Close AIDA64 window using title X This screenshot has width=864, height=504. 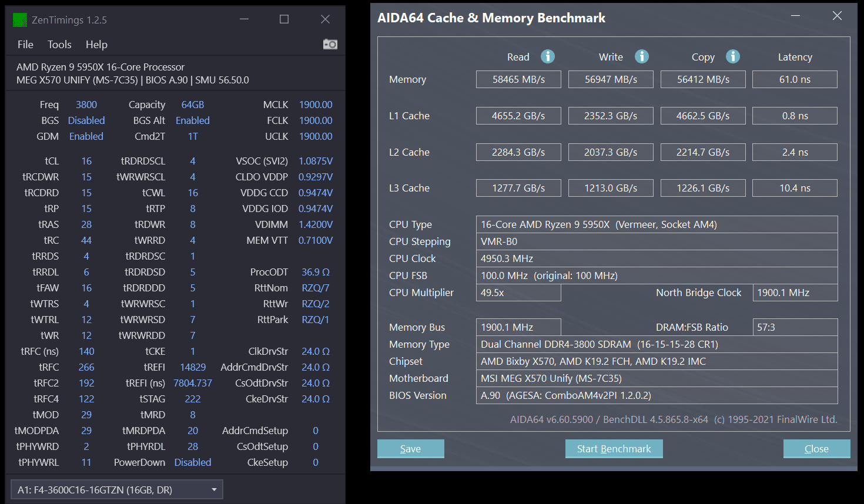tap(837, 16)
